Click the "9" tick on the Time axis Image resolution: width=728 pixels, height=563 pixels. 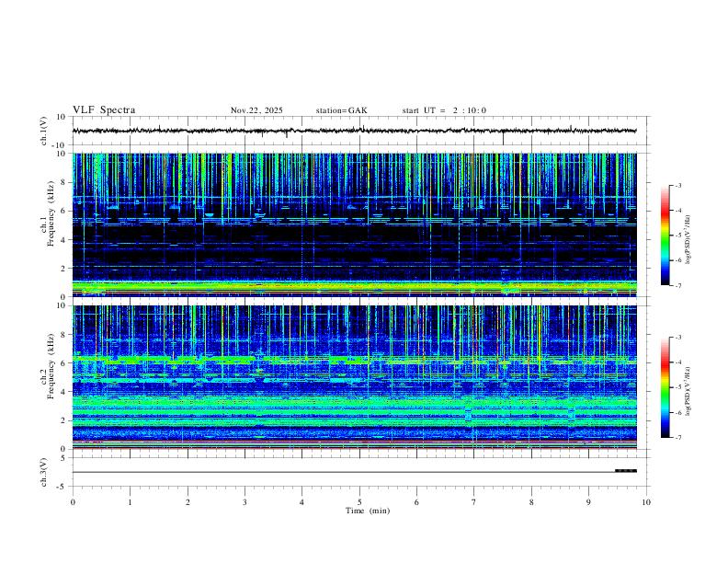[x=588, y=502]
